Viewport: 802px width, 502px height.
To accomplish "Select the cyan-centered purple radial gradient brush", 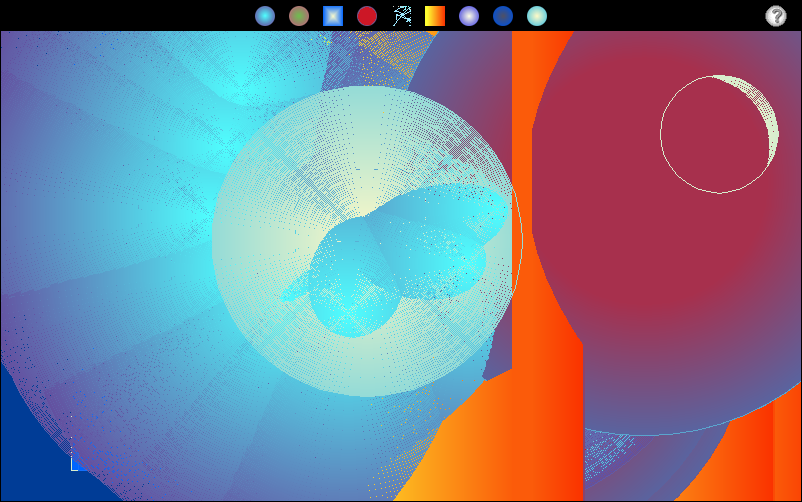I will tap(265, 16).
